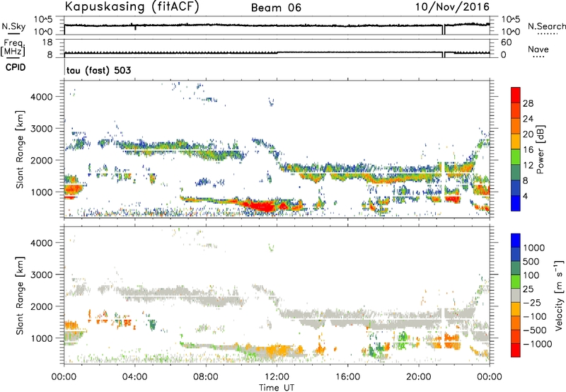Click the Nave legend label

pyautogui.click(x=538, y=50)
